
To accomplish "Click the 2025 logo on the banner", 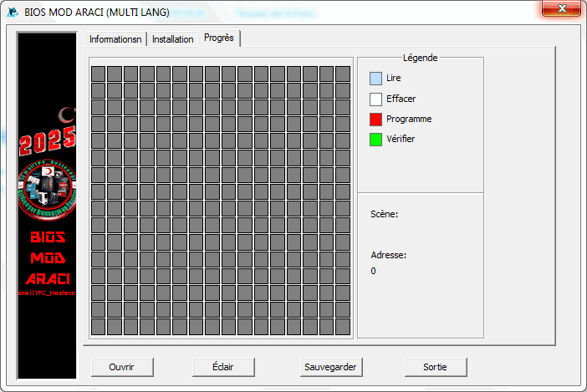I will [x=47, y=140].
